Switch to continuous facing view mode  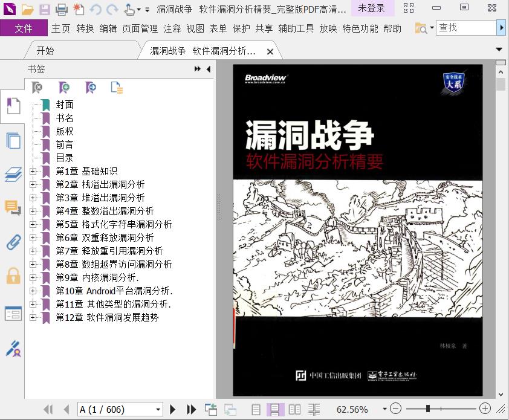314,410
